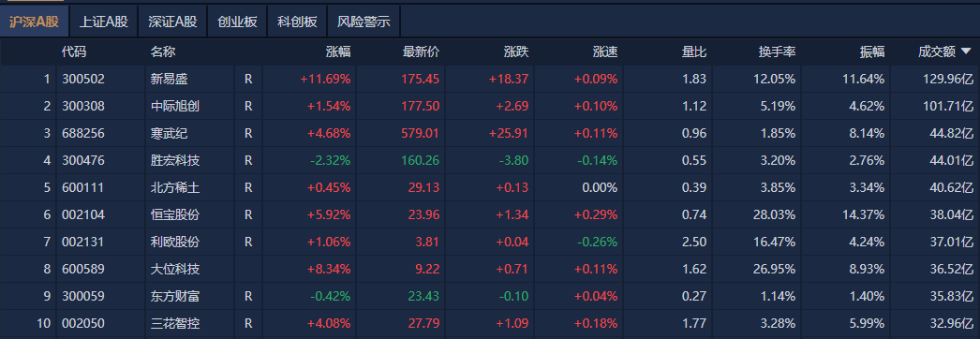Sort by the 涨幅 column header
This screenshot has width=980, height=339.
point(338,52)
